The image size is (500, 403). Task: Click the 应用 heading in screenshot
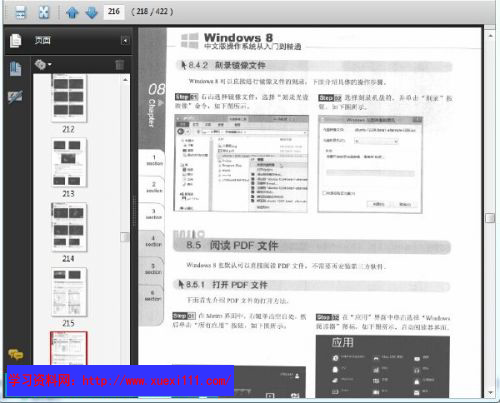pyautogui.click(x=342, y=343)
